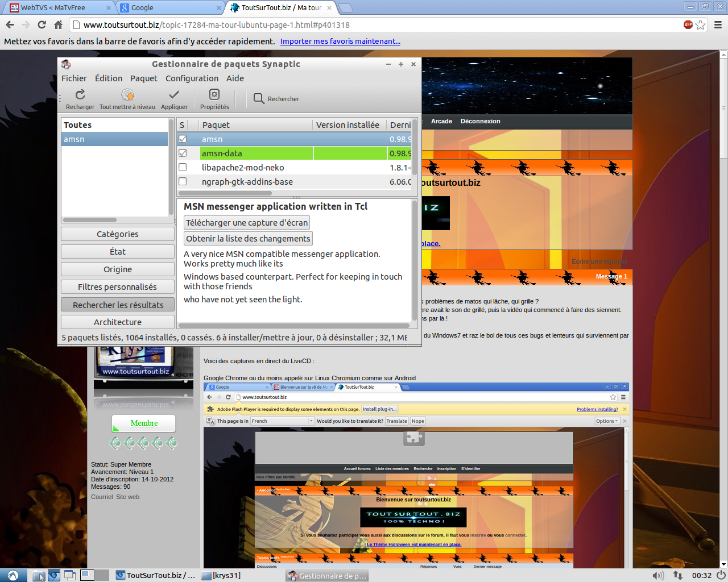Select amsn in the Toutes list
728x582 pixels.
pyautogui.click(x=114, y=139)
